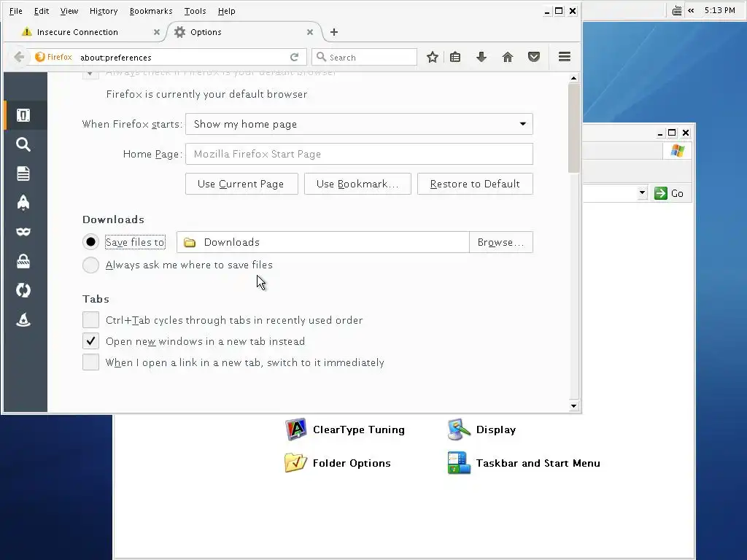747x560 pixels.
Task: Click Restore to Default button
Action: pyautogui.click(x=475, y=184)
